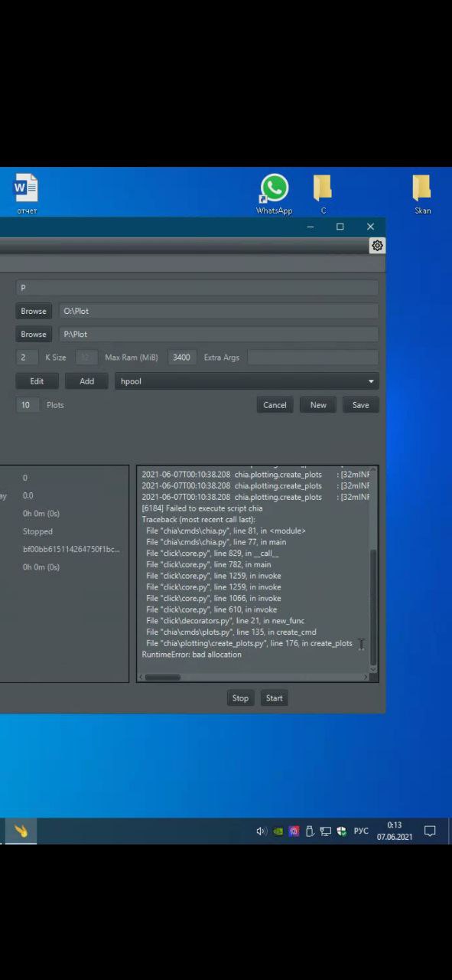Image resolution: width=452 pixels, height=980 pixels.
Task: Click the '[6184] Failed to execute script chia' line
Action: pos(202,508)
